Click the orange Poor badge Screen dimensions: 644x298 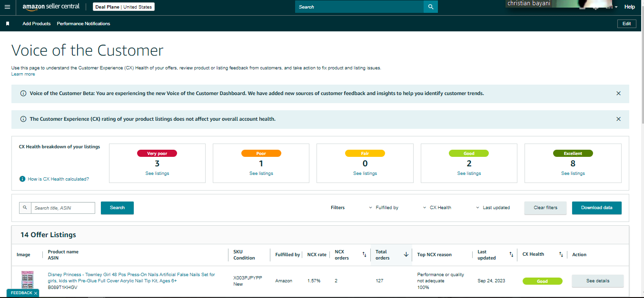tap(261, 154)
